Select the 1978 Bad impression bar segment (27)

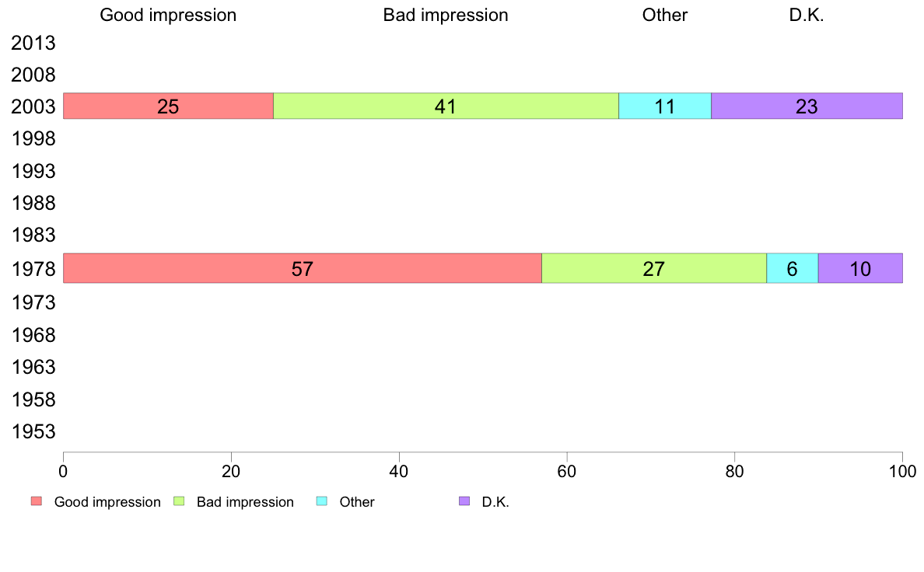653,268
